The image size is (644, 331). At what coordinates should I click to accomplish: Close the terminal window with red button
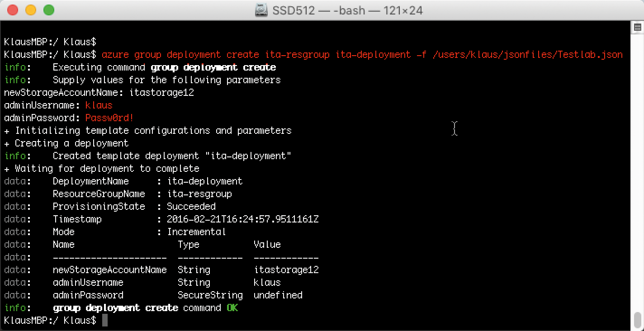(13, 10)
